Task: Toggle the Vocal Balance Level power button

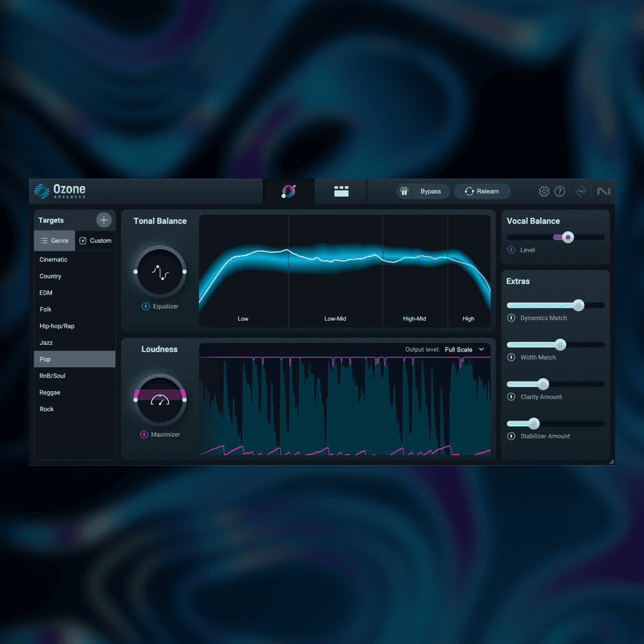Action: 511,250
